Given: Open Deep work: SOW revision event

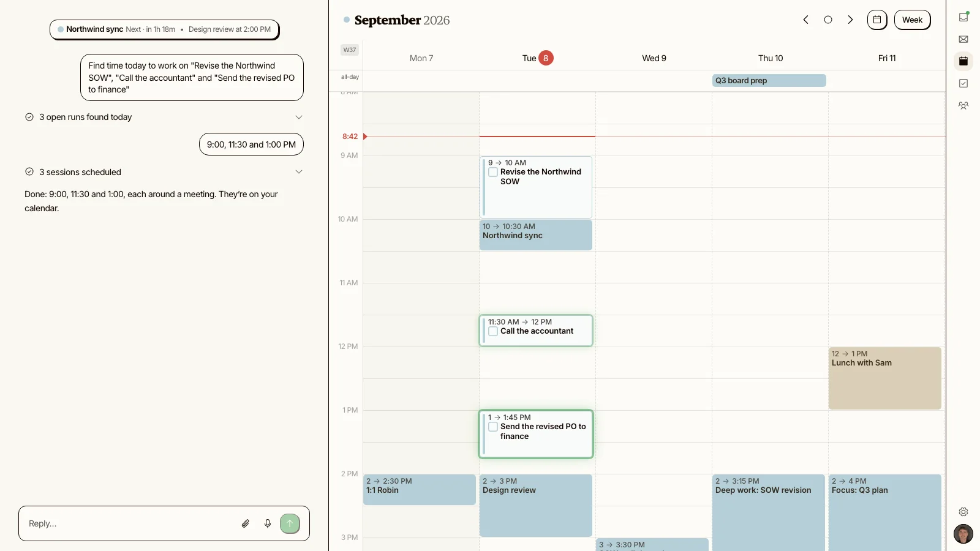Looking at the screenshot, I should pyautogui.click(x=769, y=512).
